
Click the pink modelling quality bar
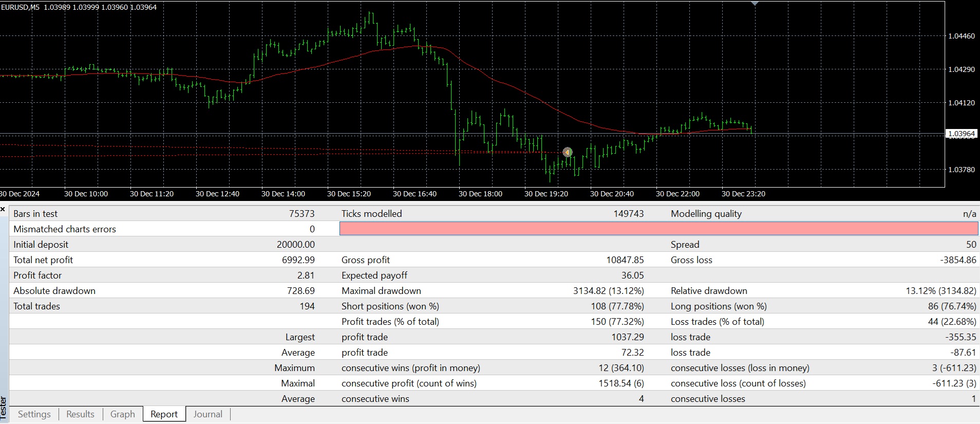pyautogui.click(x=658, y=229)
